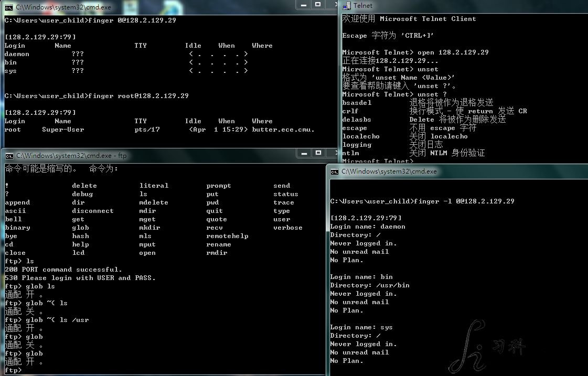
Task: Click the 'bin' login row in first finger output
Action: (126, 62)
